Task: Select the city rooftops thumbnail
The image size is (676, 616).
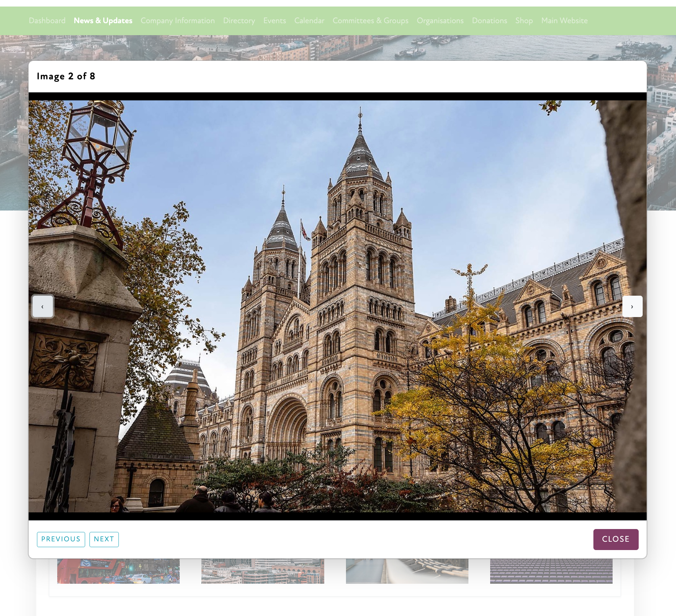Action: click(x=263, y=571)
